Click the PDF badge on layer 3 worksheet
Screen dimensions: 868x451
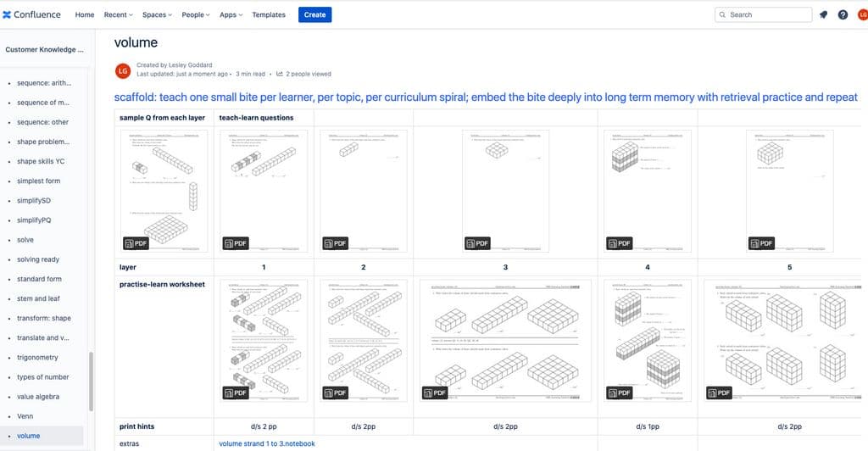(435, 393)
